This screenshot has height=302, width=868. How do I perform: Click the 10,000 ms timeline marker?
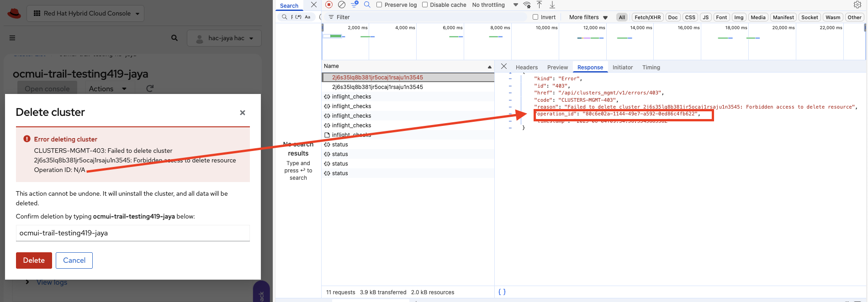coord(546,28)
